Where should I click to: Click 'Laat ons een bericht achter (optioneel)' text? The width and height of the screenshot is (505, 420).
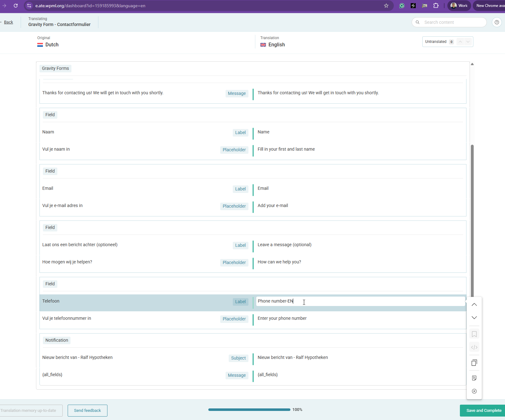coord(80,245)
